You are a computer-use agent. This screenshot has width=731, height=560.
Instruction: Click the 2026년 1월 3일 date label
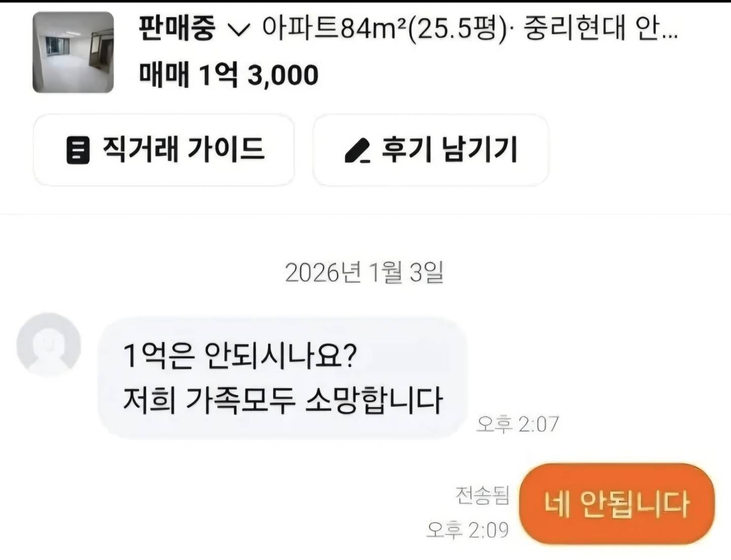[364, 273]
